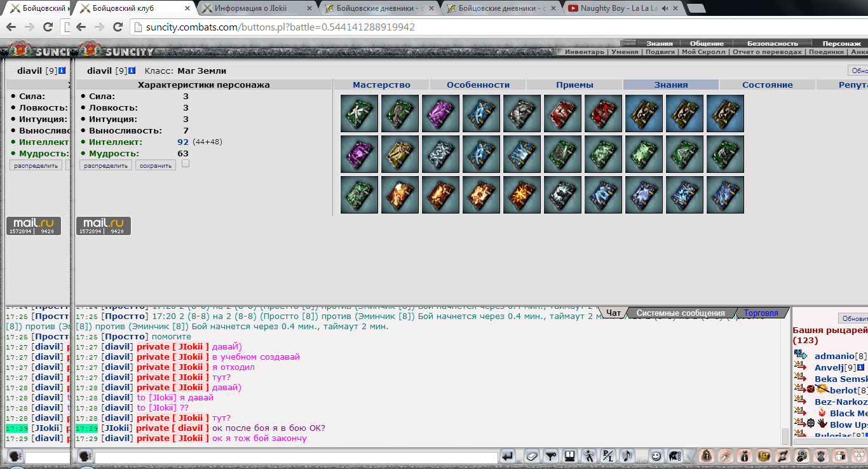Click the сохранить button
This screenshot has height=469, width=868.
(156, 165)
